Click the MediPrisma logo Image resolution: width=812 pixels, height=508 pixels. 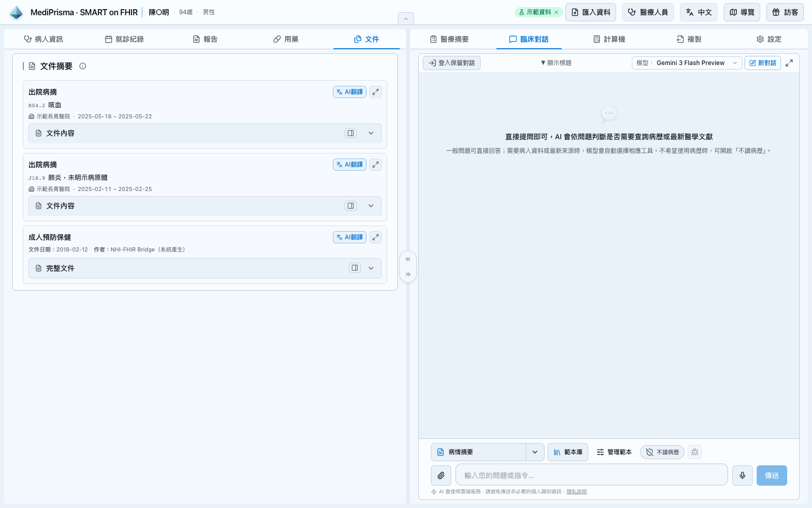click(16, 12)
